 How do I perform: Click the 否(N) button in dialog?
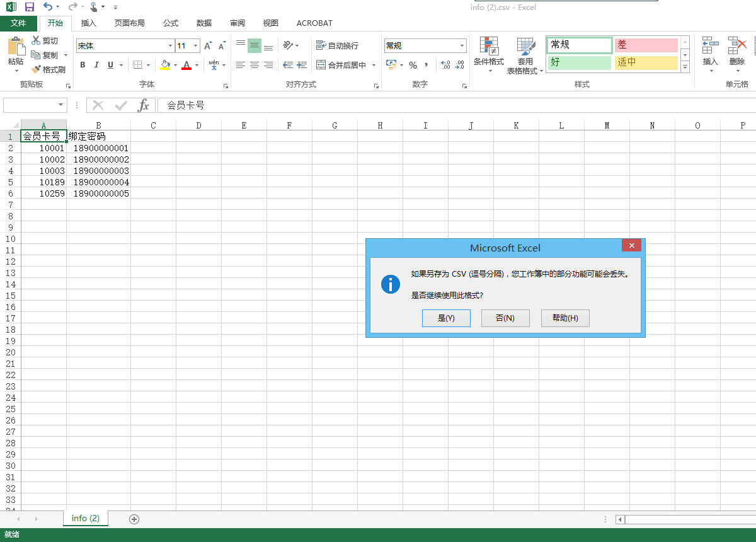coord(505,318)
